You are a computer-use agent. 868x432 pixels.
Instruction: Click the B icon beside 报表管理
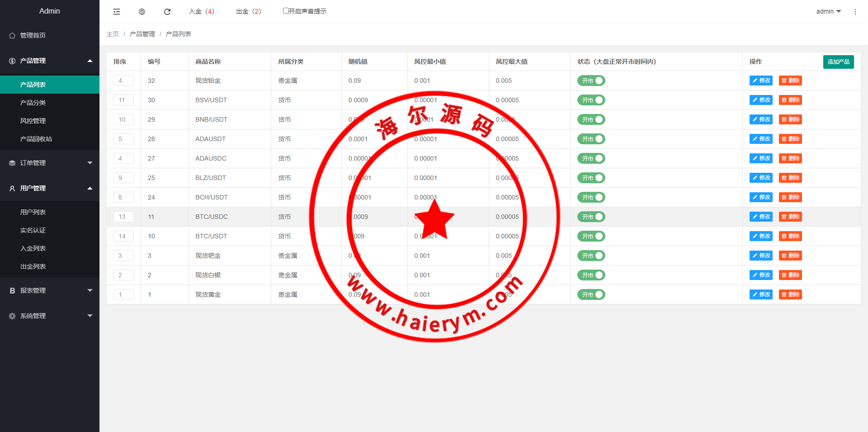[x=12, y=290]
